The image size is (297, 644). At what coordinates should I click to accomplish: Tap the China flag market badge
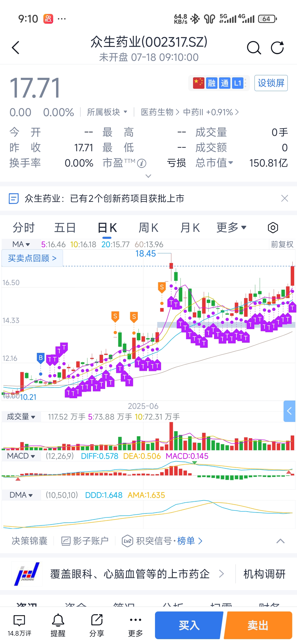click(199, 83)
